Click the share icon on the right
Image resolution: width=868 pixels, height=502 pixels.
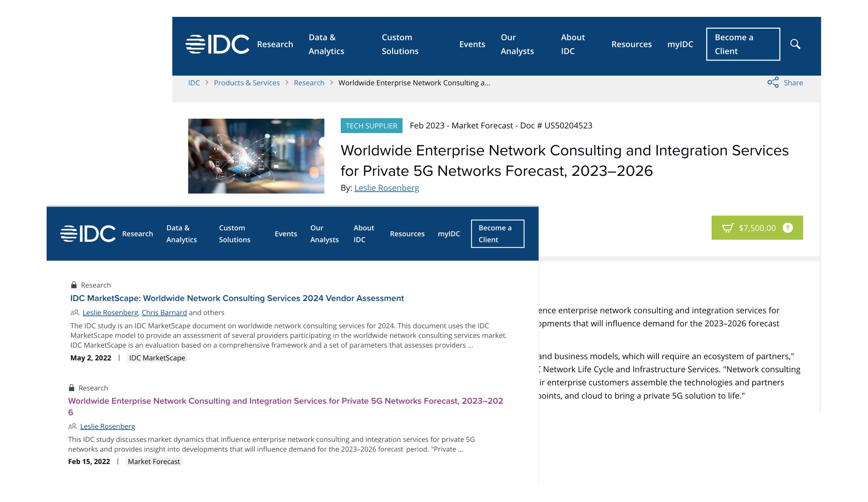(773, 82)
